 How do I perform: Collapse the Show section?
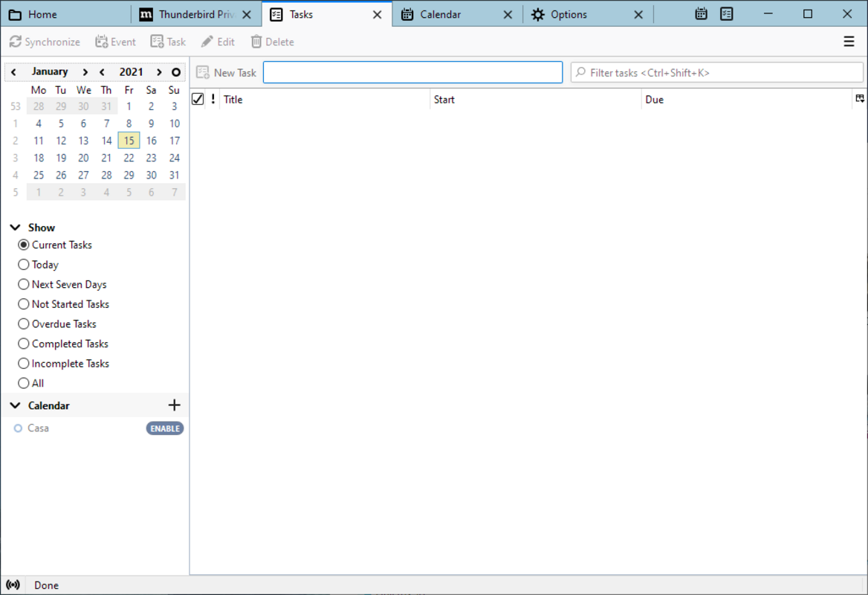click(x=15, y=228)
